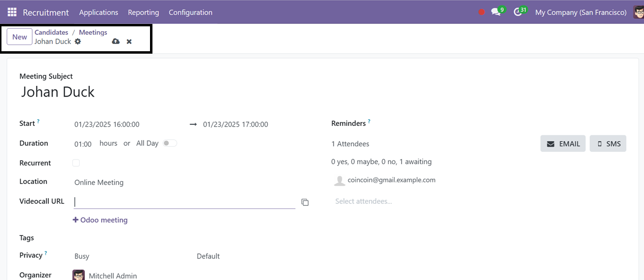Open the chat messages icon with badge 9

click(x=497, y=12)
